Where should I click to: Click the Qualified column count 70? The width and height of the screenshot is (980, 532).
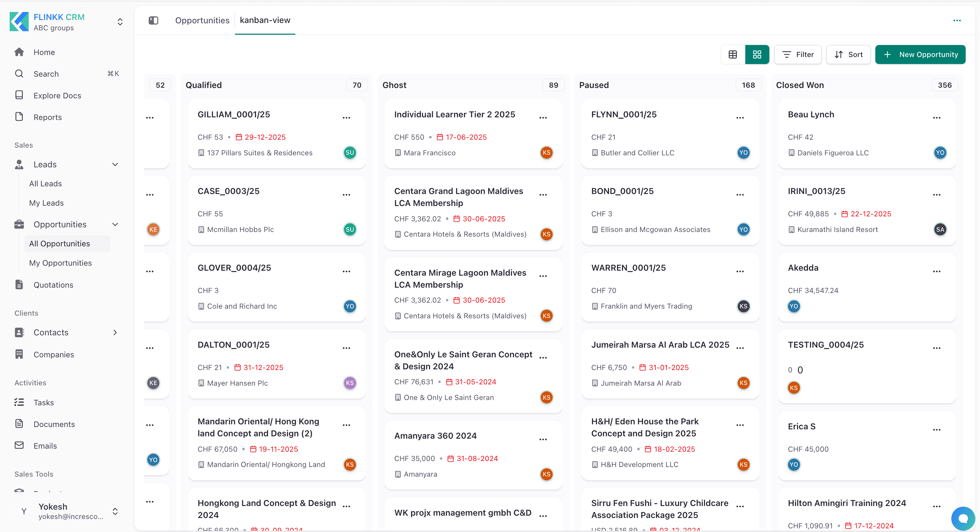pyautogui.click(x=357, y=85)
